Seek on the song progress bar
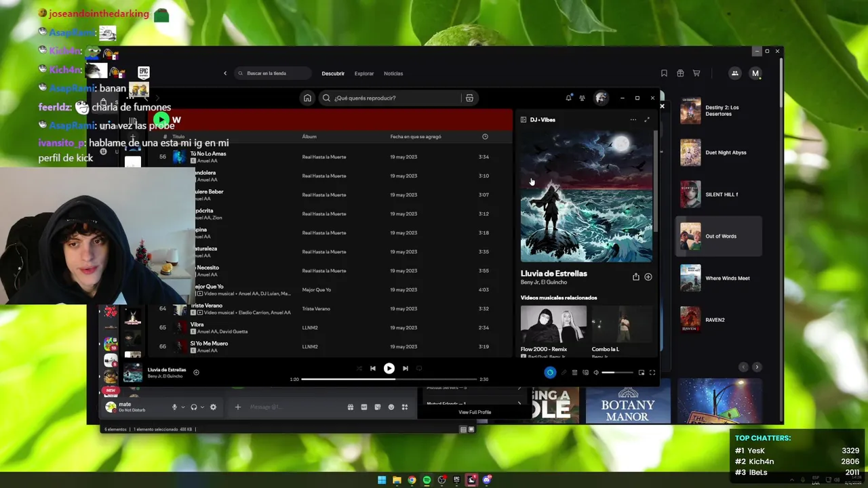The height and width of the screenshot is (488, 868). (389, 379)
